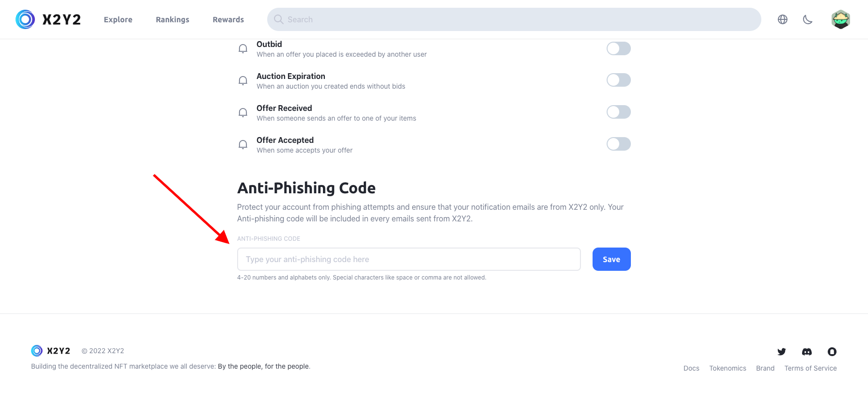Screen dimensions: 868x405
Task: Enable Outbid notifications
Action: tap(618, 48)
